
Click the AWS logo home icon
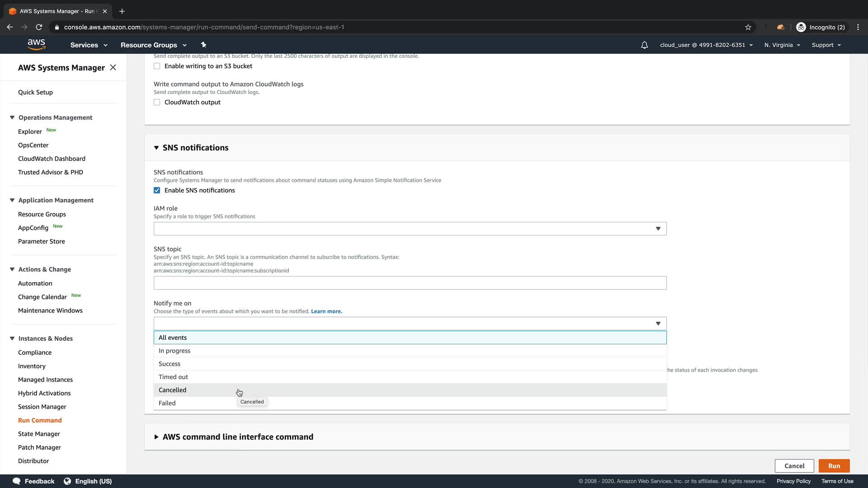(x=36, y=44)
